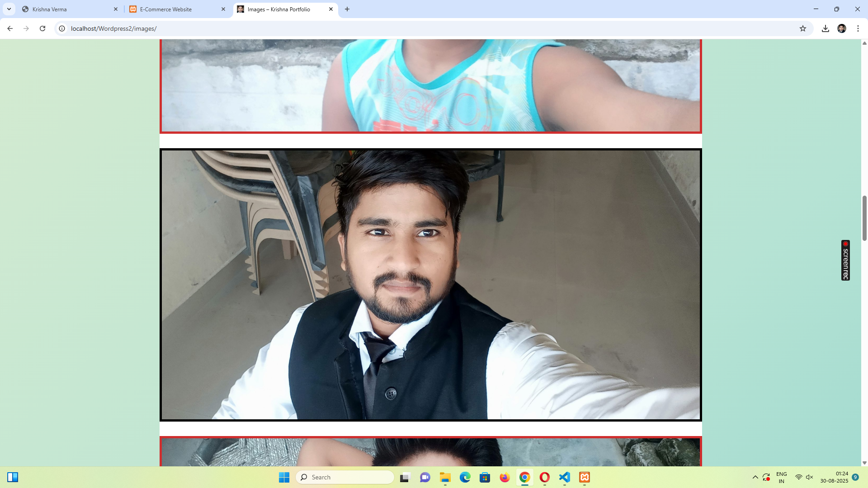Screen dimensions: 868x488
Task: Open the Chrome profile avatar
Action: pyautogui.click(x=842, y=28)
